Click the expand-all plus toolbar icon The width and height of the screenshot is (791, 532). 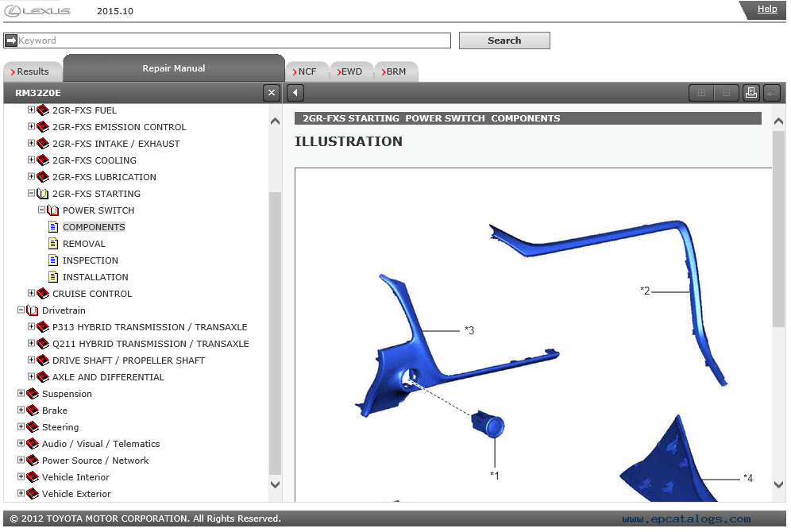click(x=701, y=93)
